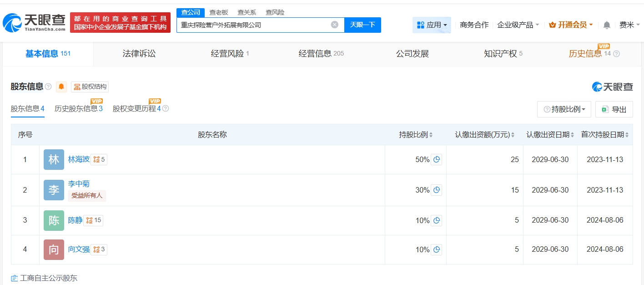This screenshot has height=285, width=644.
Task: Click help icon next to 股权变更历程
Action: click(166, 109)
